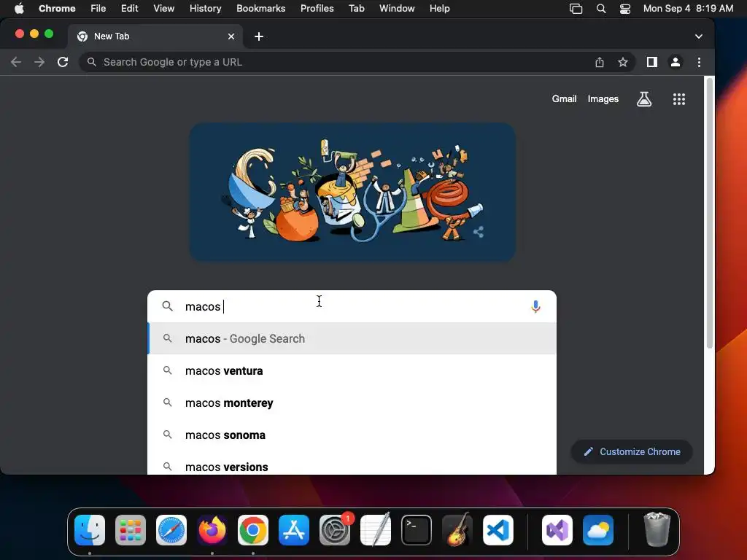Viewport: 747px width, 560px height.
Task: Open Spotlight search in menu bar
Action: tap(601, 9)
